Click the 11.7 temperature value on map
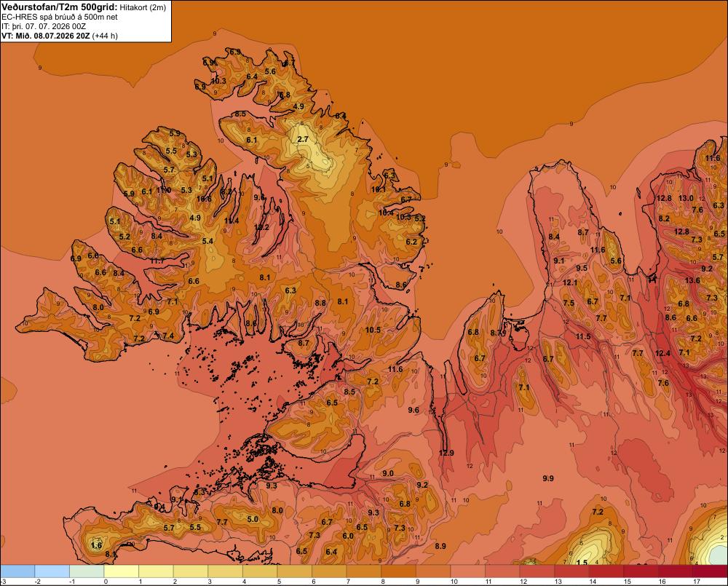 [157, 261]
